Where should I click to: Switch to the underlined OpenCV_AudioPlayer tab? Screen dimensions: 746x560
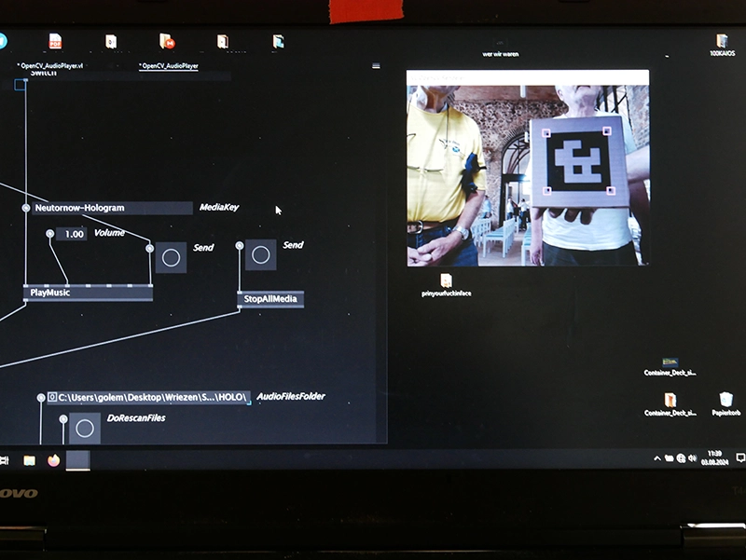tap(169, 66)
